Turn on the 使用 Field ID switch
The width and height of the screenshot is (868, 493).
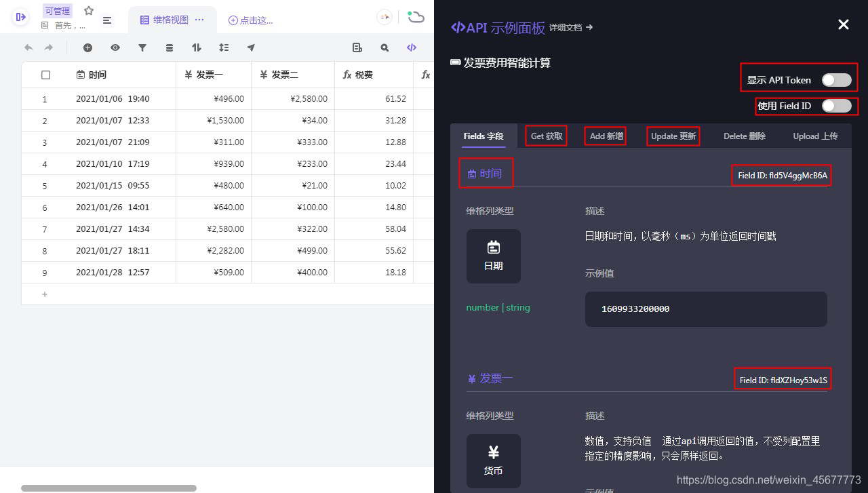pos(837,106)
